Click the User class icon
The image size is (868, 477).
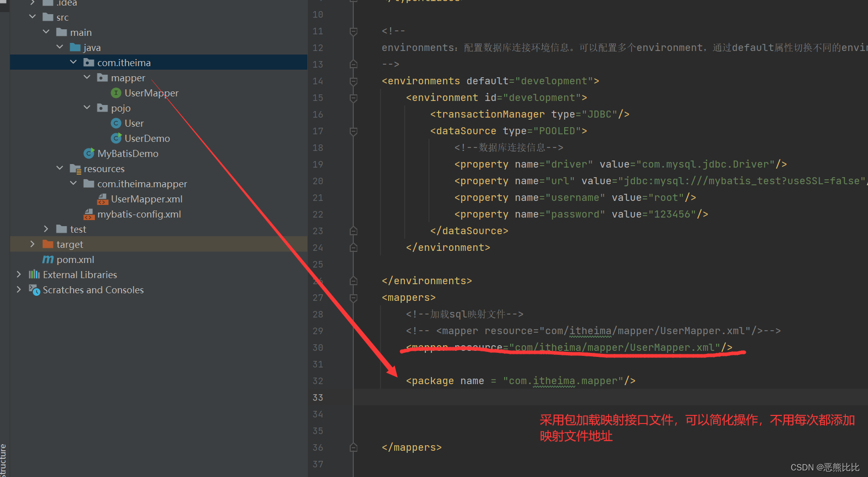coord(116,123)
